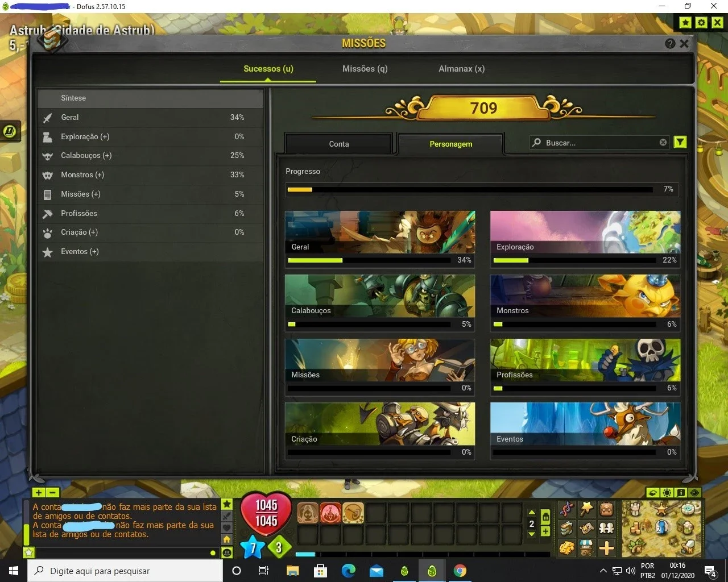The image size is (728, 582).
Task: Expand the Criação (+) category
Action: pyautogui.click(x=150, y=232)
